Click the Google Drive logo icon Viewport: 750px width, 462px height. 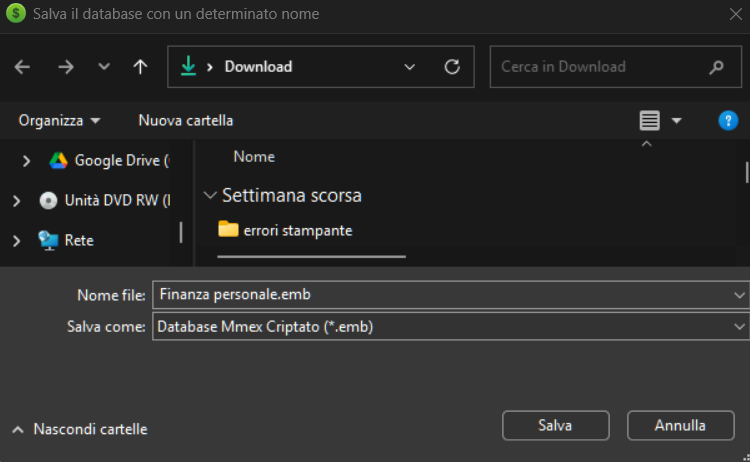click(58, 161)
